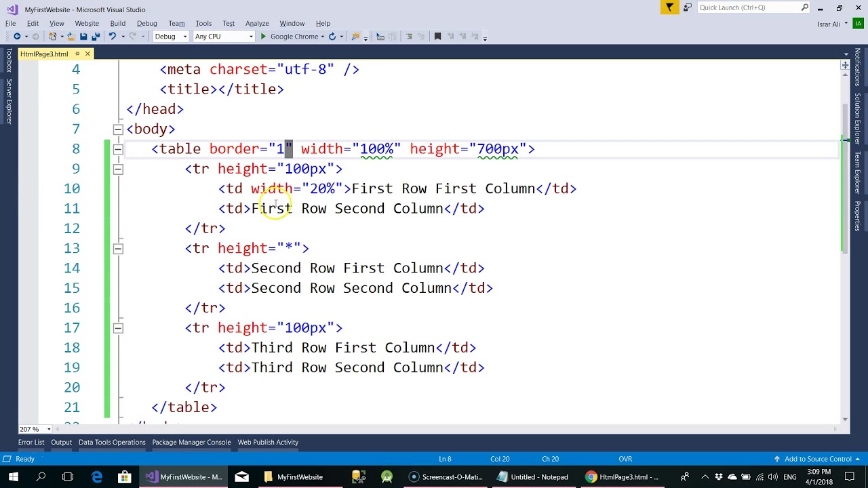Switch to the Untitled - Notepad taskbar window
The height and width of the screenshot is (488, 868).
(x=533, y=477)
